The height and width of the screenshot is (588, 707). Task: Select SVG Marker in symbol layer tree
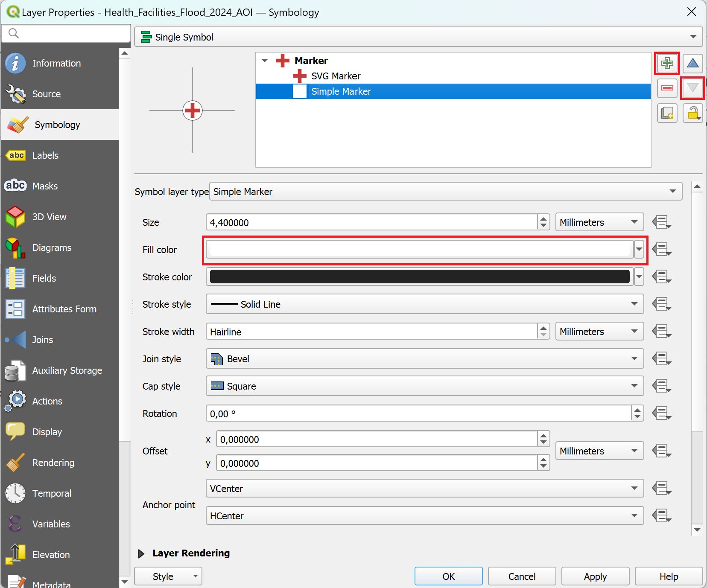coord(336,76)
